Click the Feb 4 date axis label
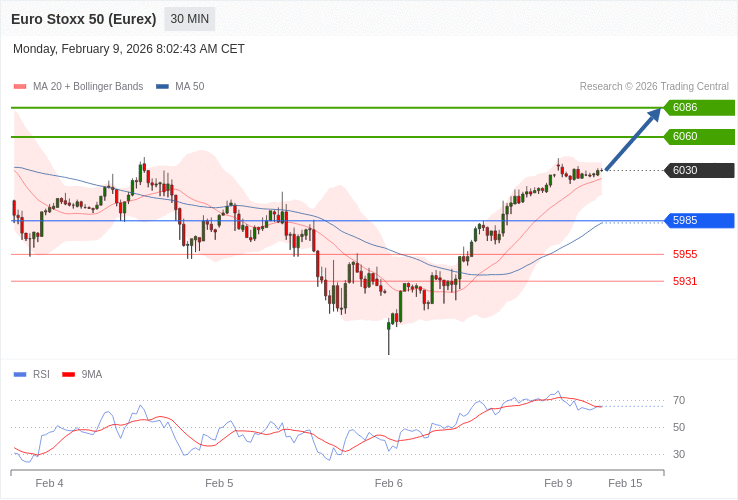The image size is (738, 500). pos(50,483)
